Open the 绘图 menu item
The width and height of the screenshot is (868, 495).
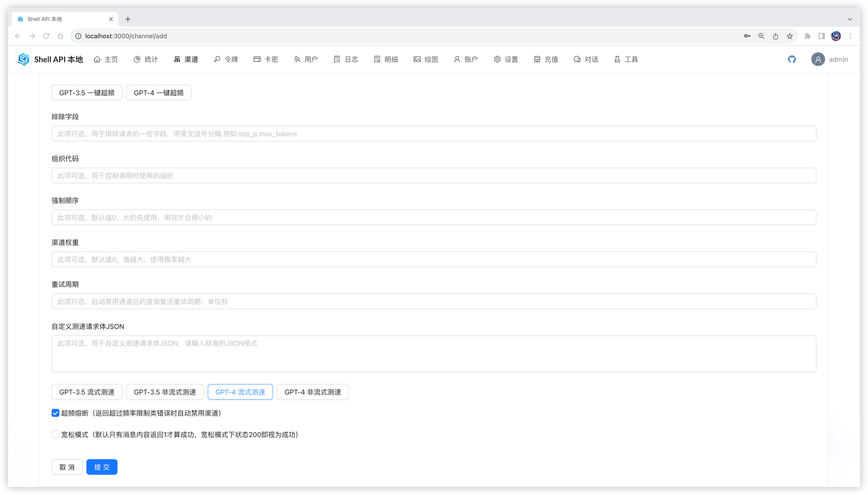(426, 59)
